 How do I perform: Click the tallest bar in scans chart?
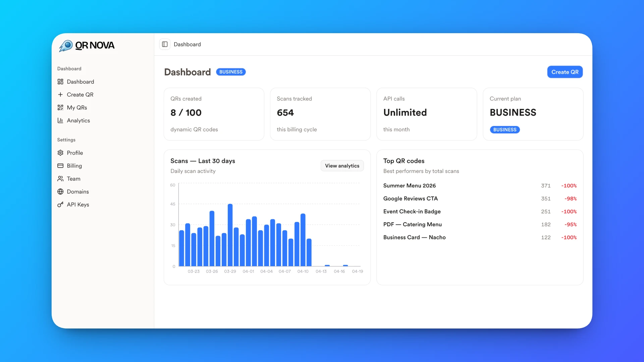point(230,235)
